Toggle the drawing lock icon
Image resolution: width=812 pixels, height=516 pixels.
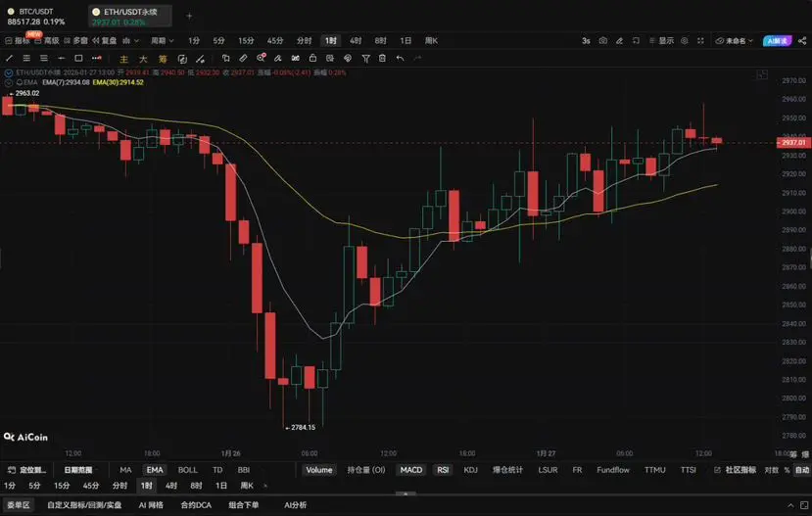(x=312, y=59)
